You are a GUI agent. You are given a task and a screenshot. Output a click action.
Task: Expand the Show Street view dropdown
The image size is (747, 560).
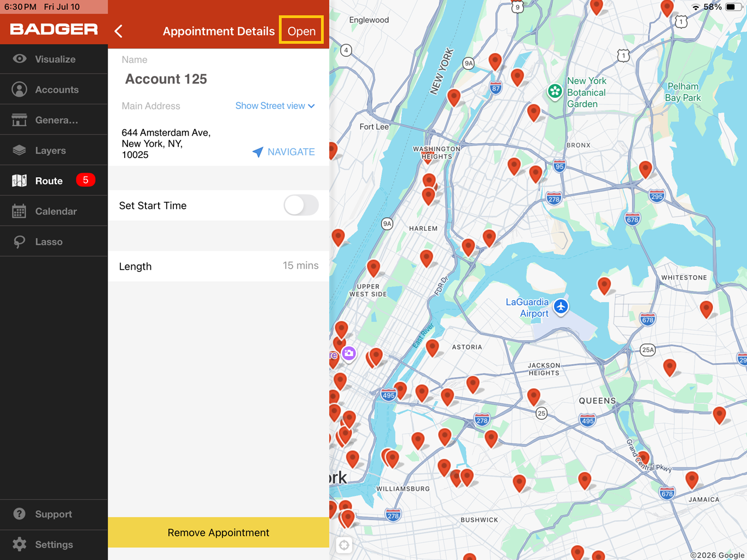275,106
